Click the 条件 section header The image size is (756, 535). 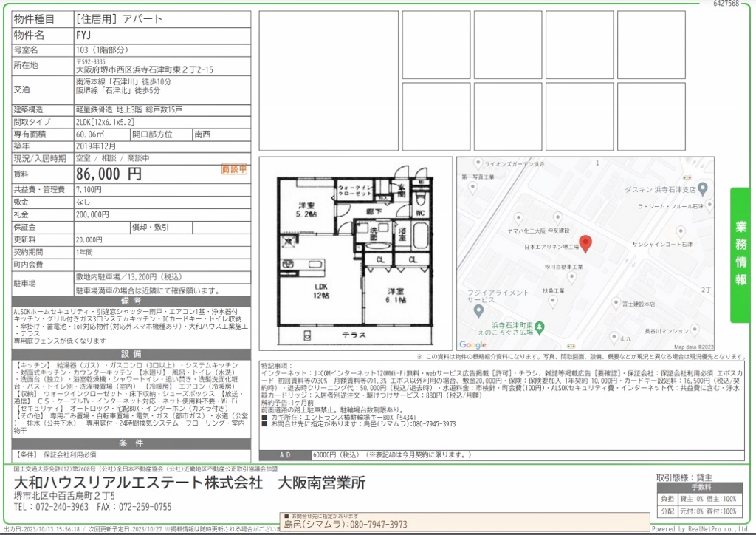point(131,443)
